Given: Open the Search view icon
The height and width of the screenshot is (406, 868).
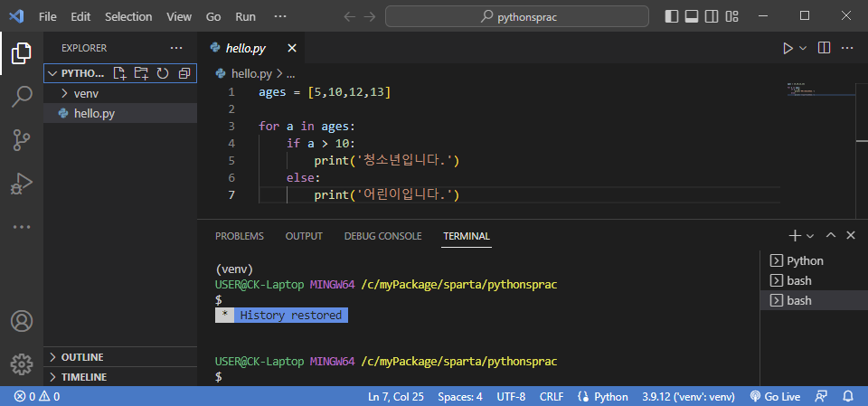Looking at the screenshot, I should pyautogui.click(x=22, y=97).
